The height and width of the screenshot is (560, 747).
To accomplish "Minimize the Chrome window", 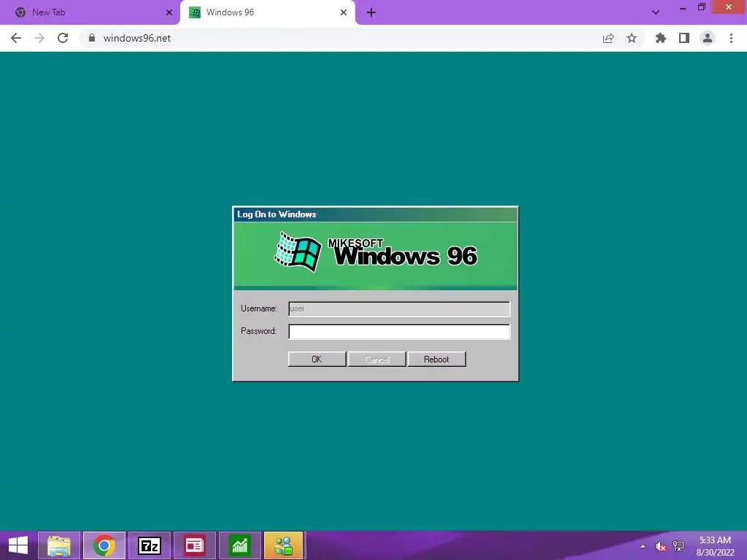I will click(x=683, y=7).
